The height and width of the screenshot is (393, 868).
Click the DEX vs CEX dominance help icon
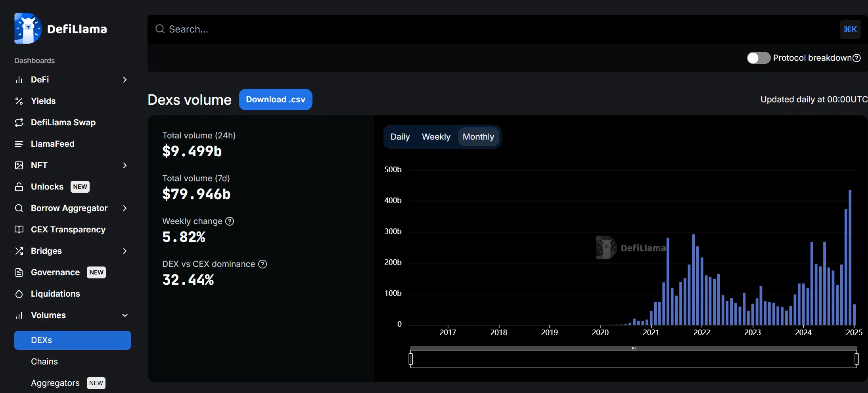263,264
